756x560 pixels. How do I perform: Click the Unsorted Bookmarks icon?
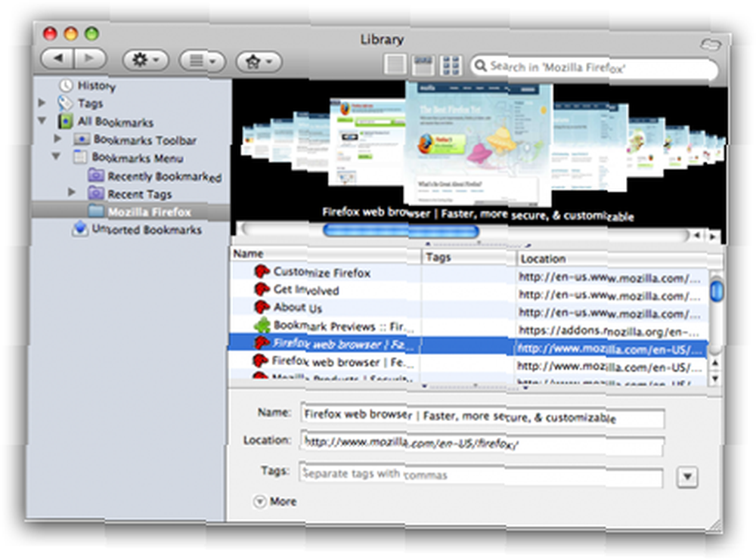coord(80,229)
